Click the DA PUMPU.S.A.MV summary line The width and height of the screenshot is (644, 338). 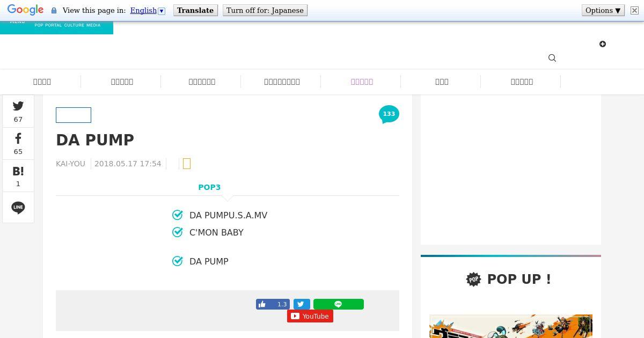point(228,215)
